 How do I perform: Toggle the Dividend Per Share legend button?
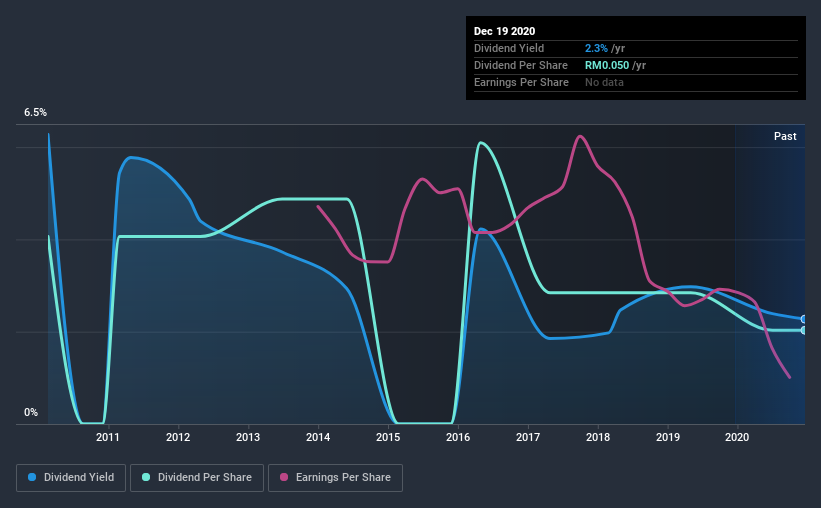pos(197,478)
